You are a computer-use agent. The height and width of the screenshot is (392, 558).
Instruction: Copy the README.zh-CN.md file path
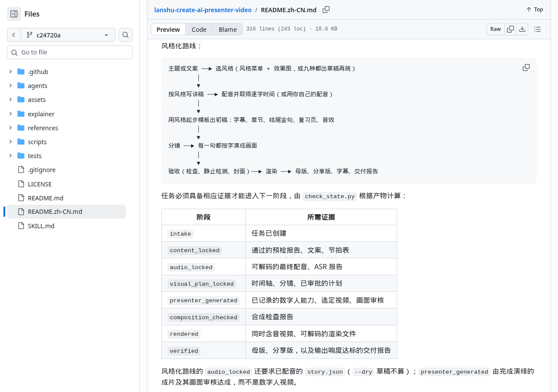coord(326,10)
